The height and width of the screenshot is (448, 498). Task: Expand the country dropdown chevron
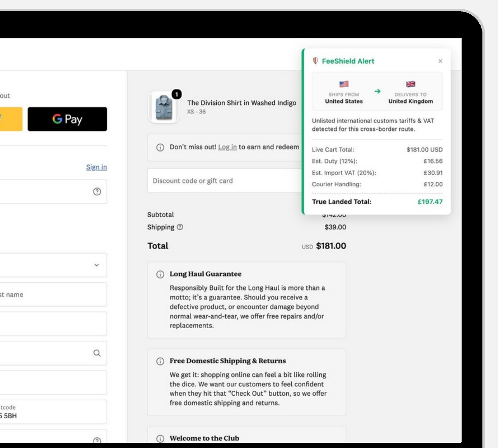pos(96,265)
